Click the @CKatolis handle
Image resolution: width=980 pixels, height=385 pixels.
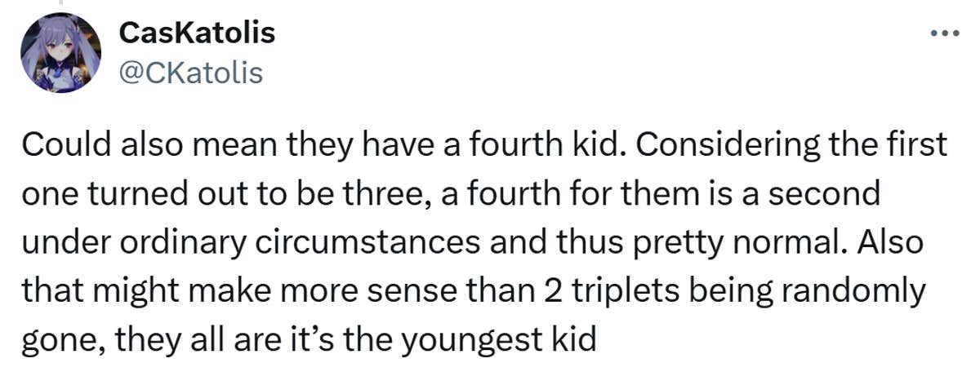click(191, 73)
